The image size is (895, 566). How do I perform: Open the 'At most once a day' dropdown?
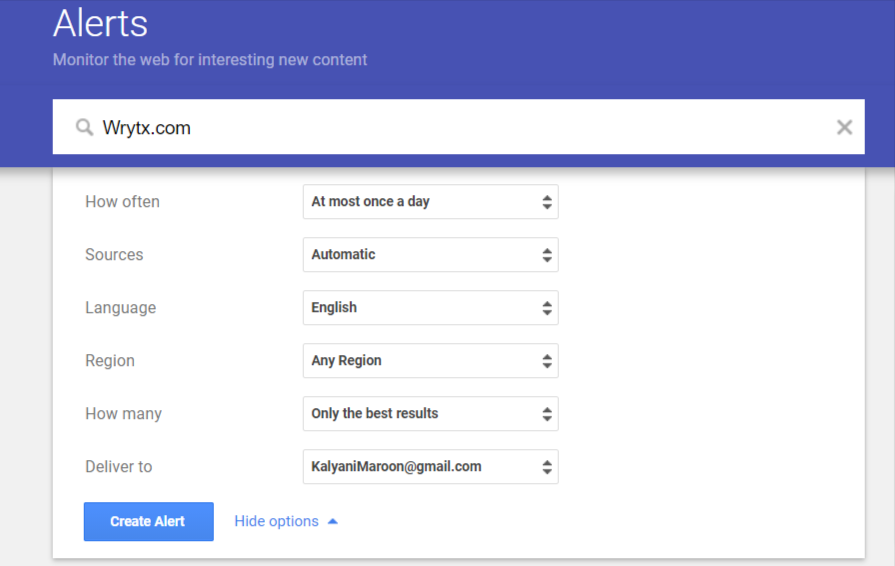pos(430,202)
